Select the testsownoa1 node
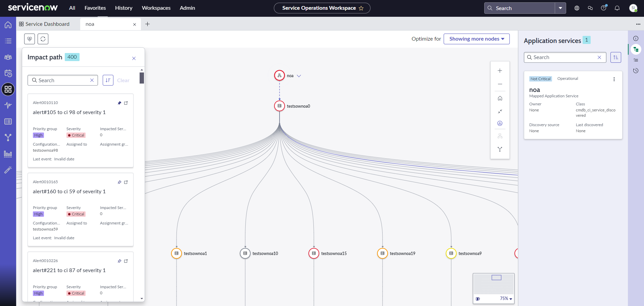This screenshot has height=306, width=644. pos(177,253)
